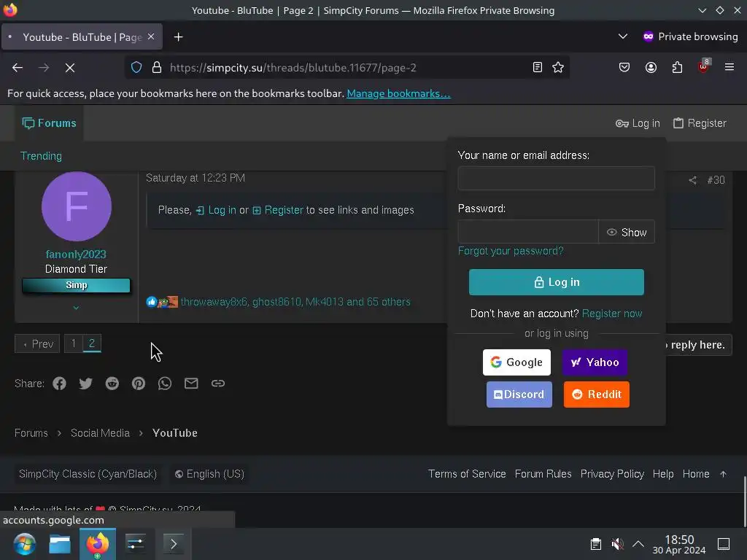Close the Youtube - BluTube tab
This screenshot has width=747, height=560.
(151, 36)
